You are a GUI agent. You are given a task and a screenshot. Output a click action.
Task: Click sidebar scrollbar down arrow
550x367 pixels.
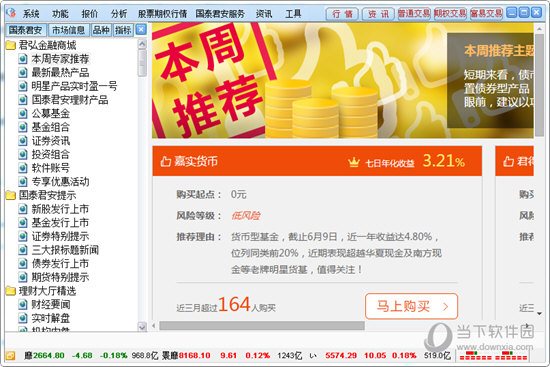142,327
